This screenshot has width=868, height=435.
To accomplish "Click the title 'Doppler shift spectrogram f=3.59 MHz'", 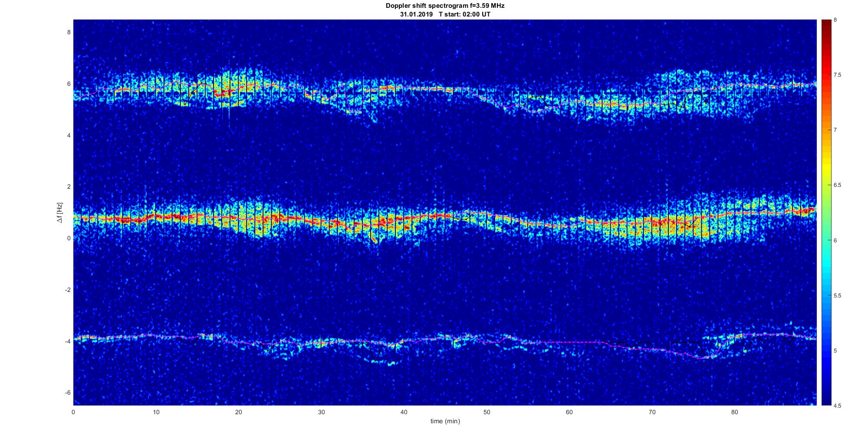I will pos(445,6).
